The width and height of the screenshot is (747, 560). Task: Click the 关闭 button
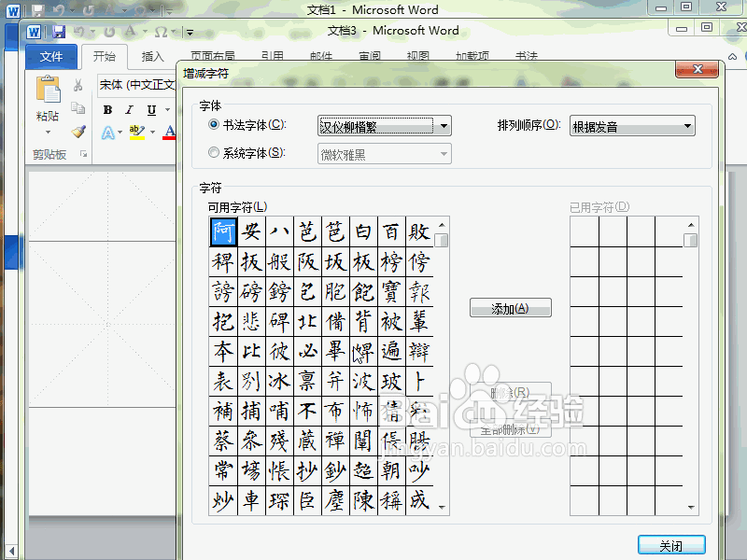[x=671, y=546]
